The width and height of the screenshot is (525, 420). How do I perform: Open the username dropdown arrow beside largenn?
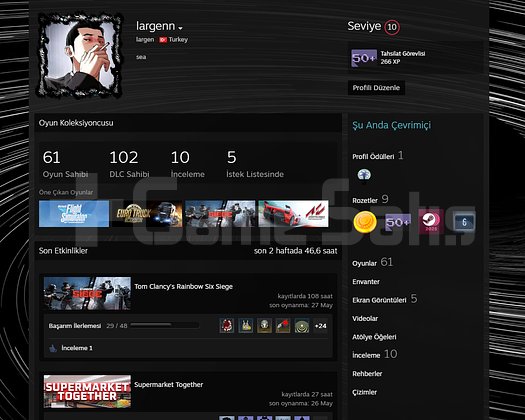pyautogui.click(x=180, y=28)
